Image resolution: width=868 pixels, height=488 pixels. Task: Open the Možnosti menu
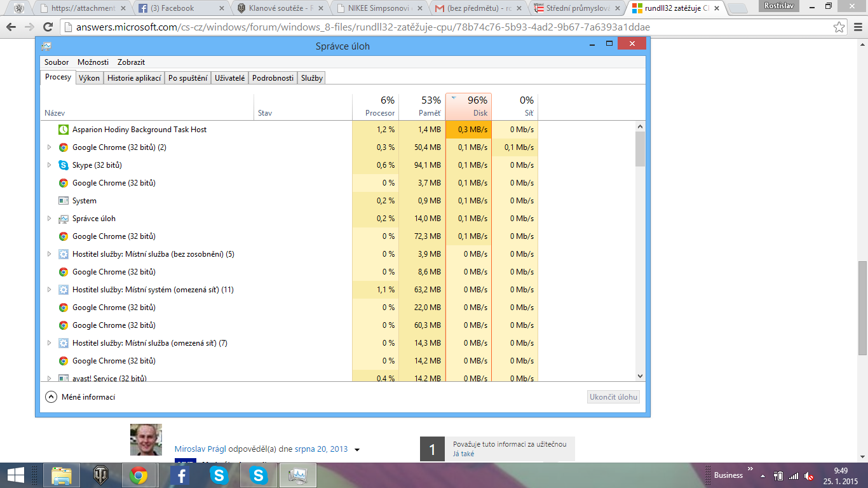point(93,62)
